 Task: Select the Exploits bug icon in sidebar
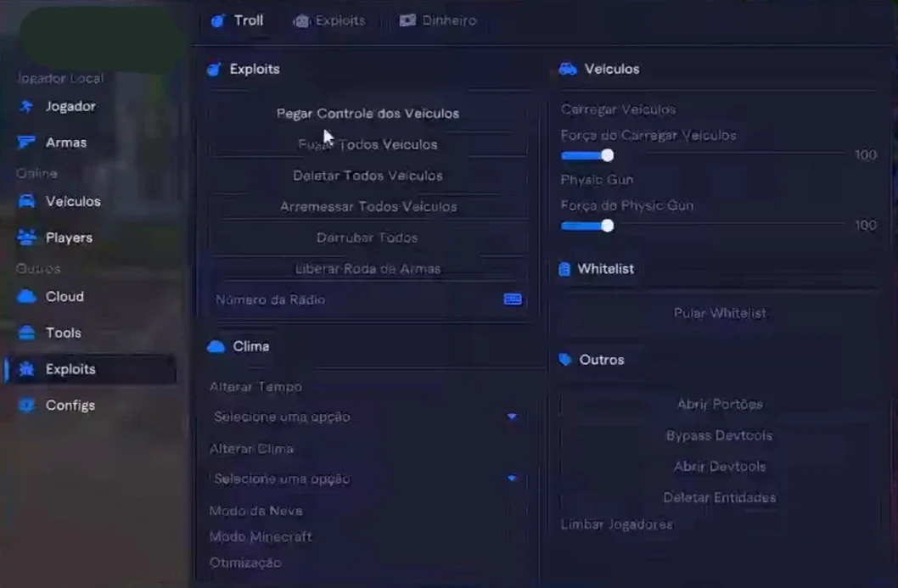coord(27,369)
